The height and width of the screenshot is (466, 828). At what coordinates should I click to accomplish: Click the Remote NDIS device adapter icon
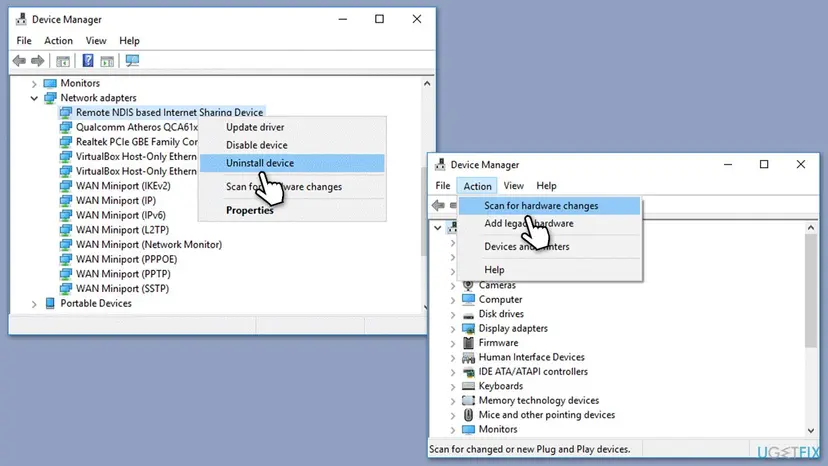click(x=66, y=113)
